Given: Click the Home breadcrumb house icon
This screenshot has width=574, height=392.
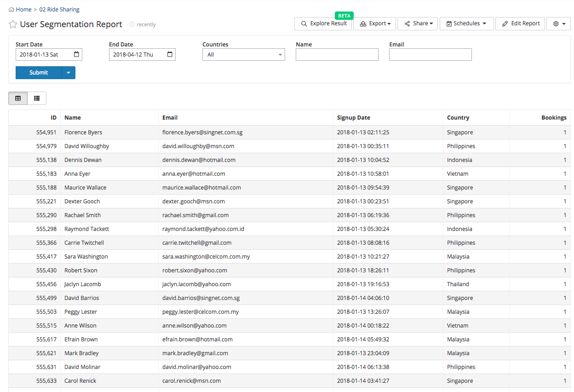Looking at the screenshot, I should tap(10, 9).
